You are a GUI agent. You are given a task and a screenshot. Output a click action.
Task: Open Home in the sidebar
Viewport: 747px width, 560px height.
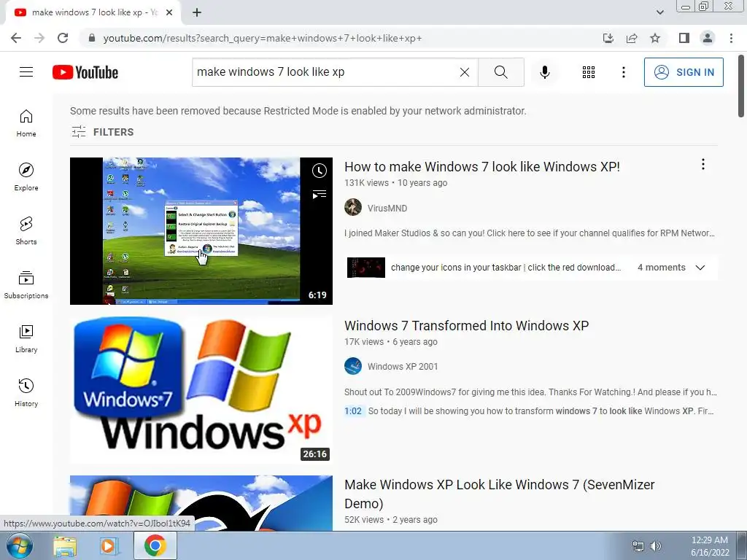(x=26, y=123)
